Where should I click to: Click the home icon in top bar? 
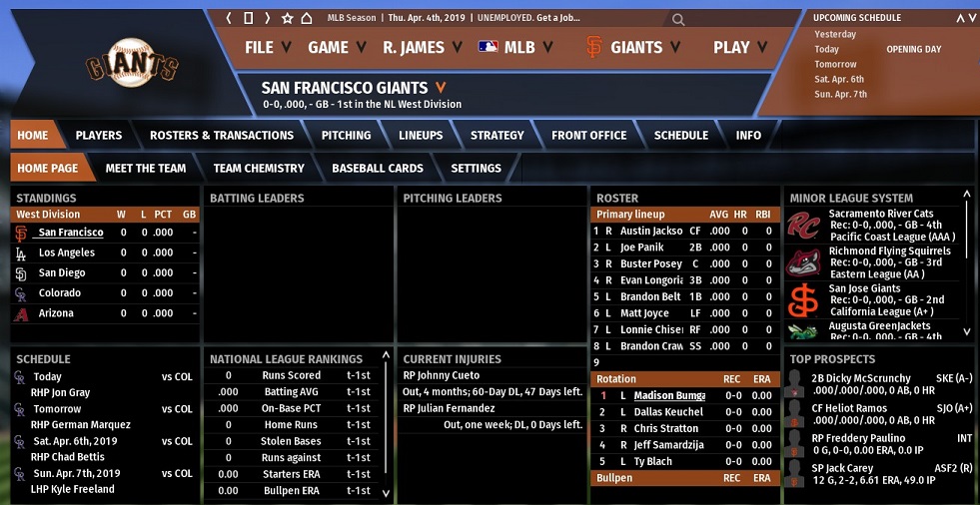307,18
